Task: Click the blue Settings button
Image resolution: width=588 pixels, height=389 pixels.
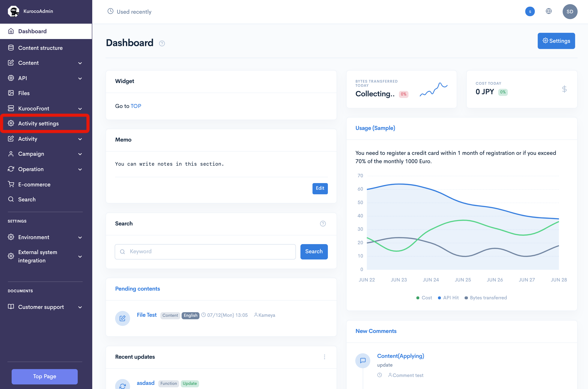Action: [556, 41]
